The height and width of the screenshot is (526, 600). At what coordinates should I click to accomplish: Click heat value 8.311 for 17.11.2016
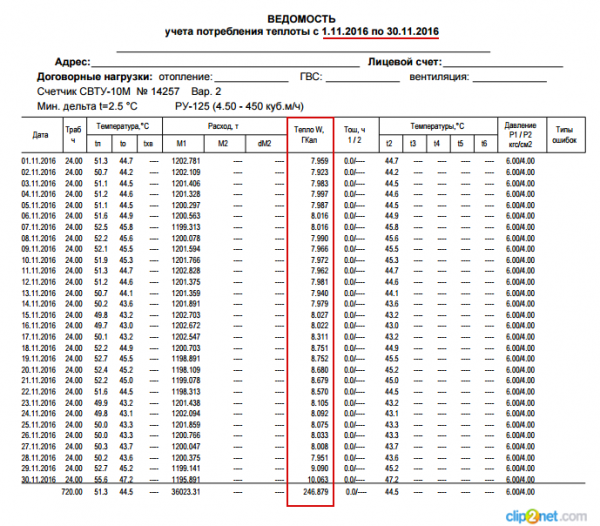coord(320,337)
